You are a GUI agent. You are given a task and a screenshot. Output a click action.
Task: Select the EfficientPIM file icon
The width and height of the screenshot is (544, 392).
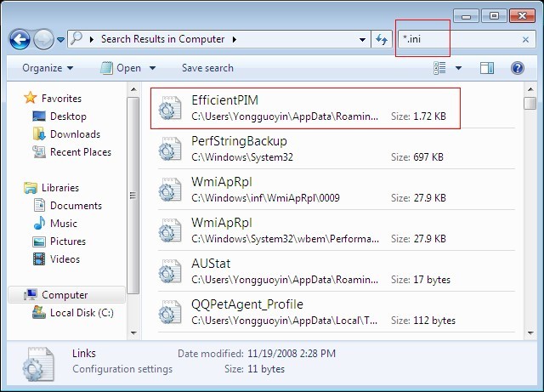coord(170,108)
